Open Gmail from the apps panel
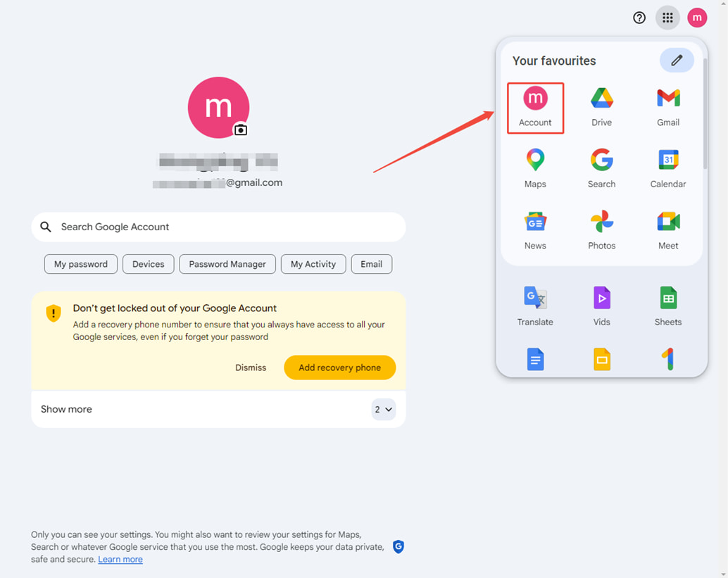Screen dimensions: 728x578 point(668,108)
